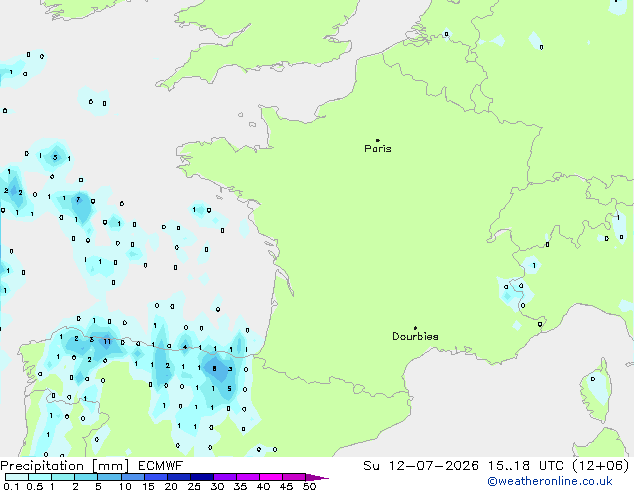
Task: Pick the 15 mm legend color swatch
Action: pyautogui.click(x=155, y=477)
